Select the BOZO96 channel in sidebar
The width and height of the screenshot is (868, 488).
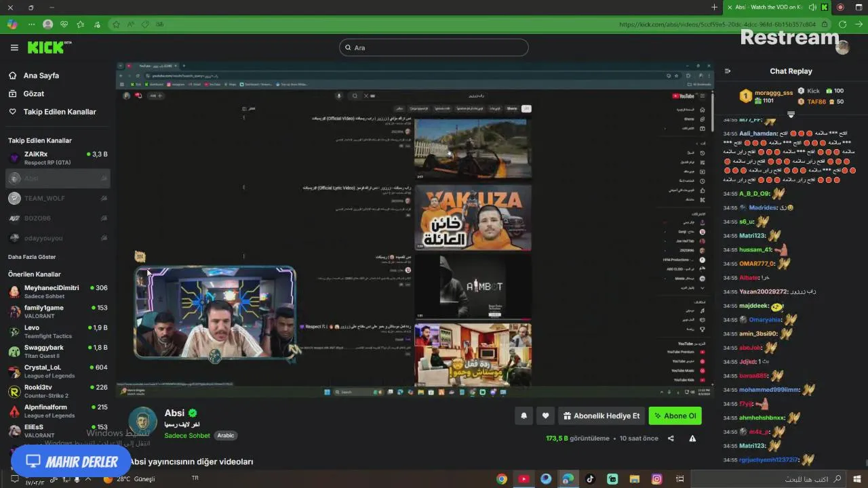pos(58,218)
